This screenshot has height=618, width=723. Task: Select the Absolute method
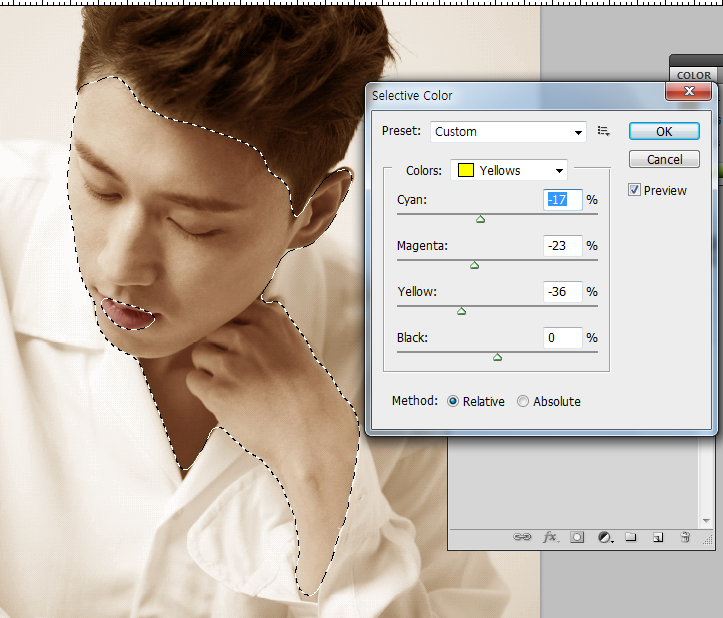point(522,401)
